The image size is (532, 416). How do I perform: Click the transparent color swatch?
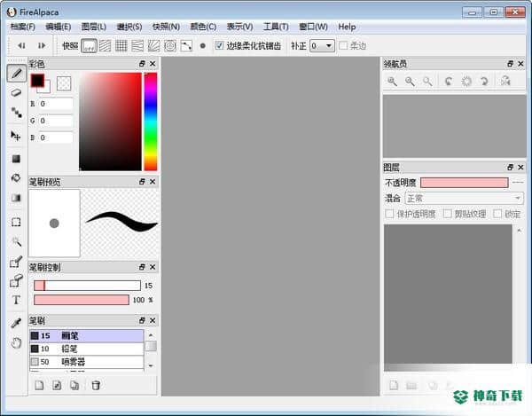pos(64,83)
